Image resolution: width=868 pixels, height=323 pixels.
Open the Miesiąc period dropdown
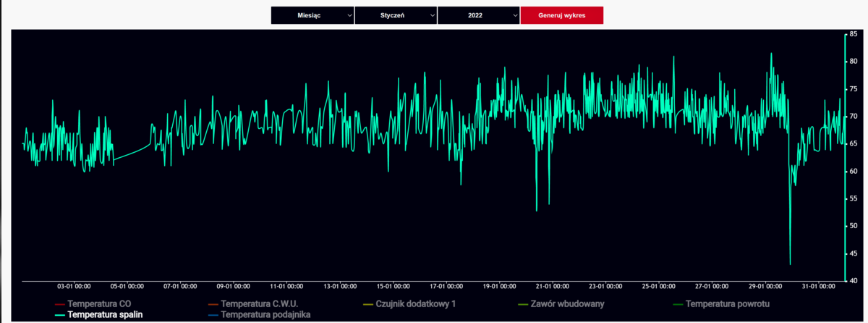(x=312, y=15)
